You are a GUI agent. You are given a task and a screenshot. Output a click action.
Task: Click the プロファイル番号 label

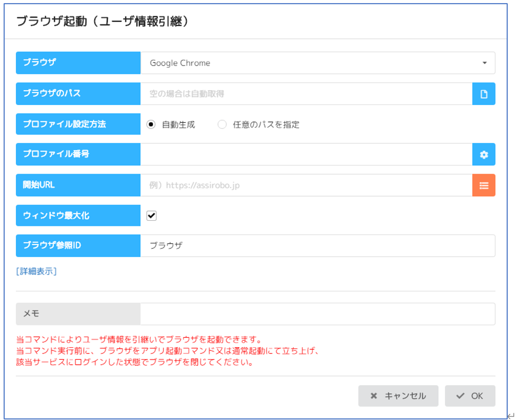(x=78, y=154)
